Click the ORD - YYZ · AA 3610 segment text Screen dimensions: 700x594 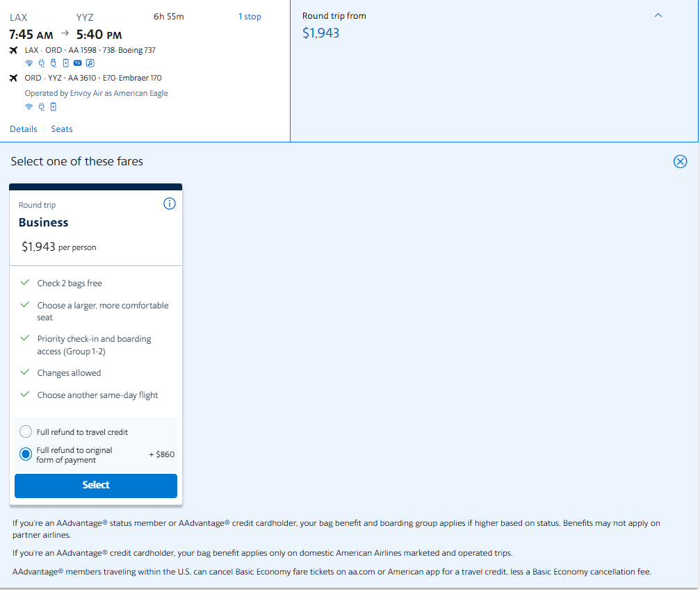93,78
